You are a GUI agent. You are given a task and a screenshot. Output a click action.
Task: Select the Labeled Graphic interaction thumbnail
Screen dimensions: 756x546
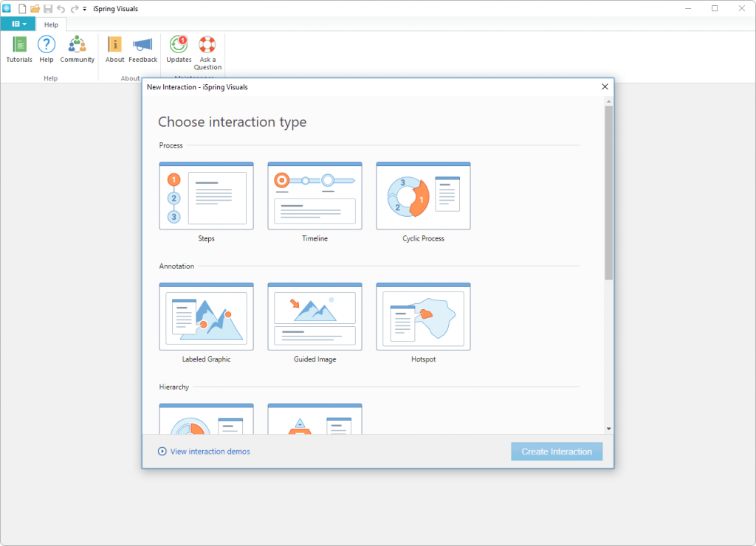(207, 317)
